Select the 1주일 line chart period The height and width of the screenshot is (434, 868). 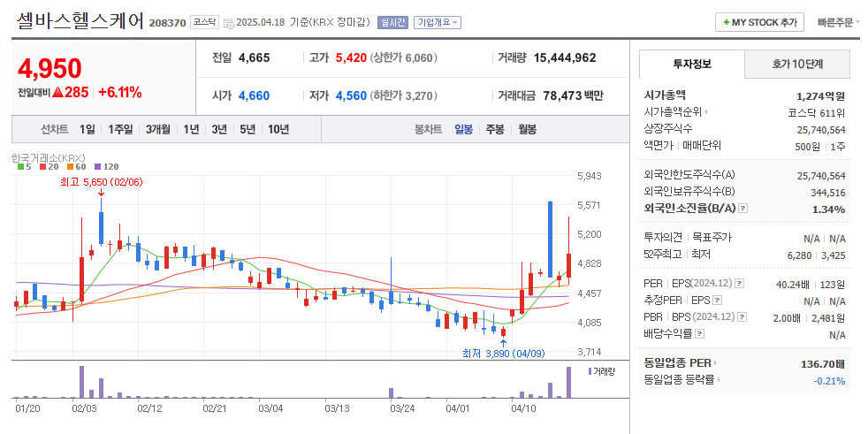pyautogui.click(x=121, y=130)
